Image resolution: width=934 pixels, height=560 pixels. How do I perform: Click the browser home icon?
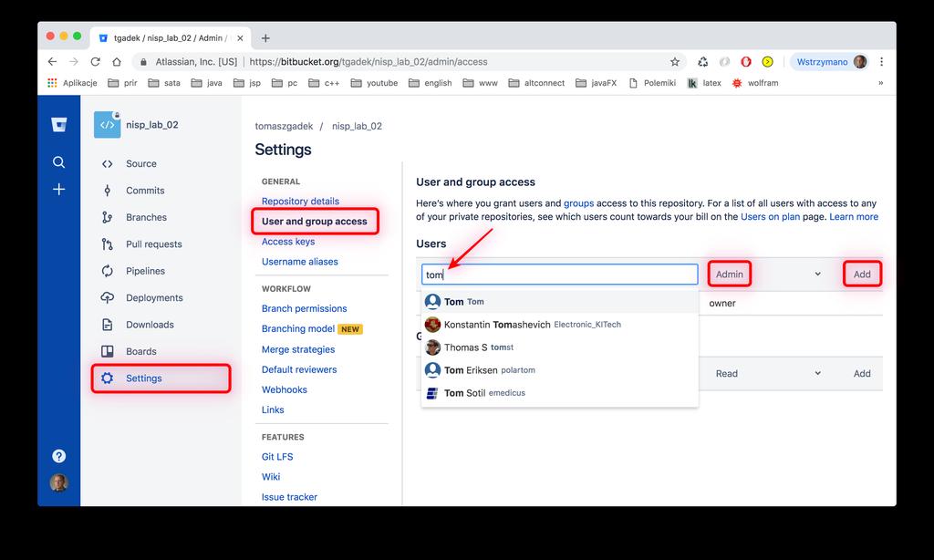coord(117,61)
